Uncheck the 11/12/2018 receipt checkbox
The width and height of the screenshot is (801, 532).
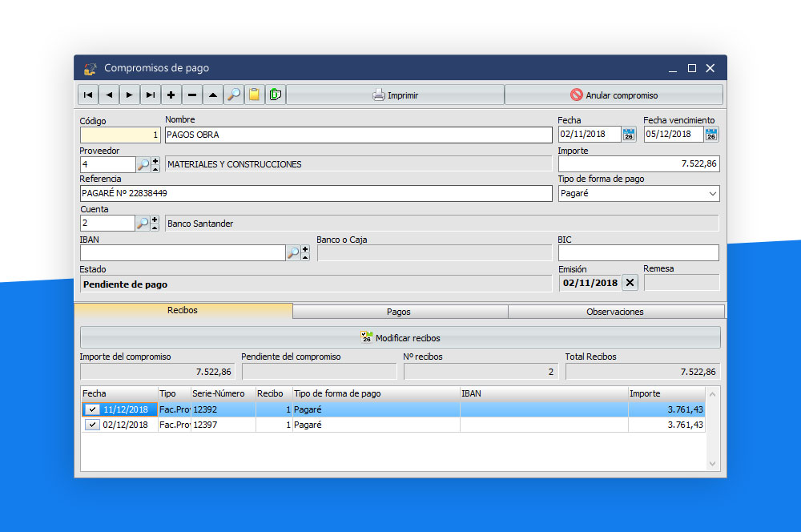[92, 409]
